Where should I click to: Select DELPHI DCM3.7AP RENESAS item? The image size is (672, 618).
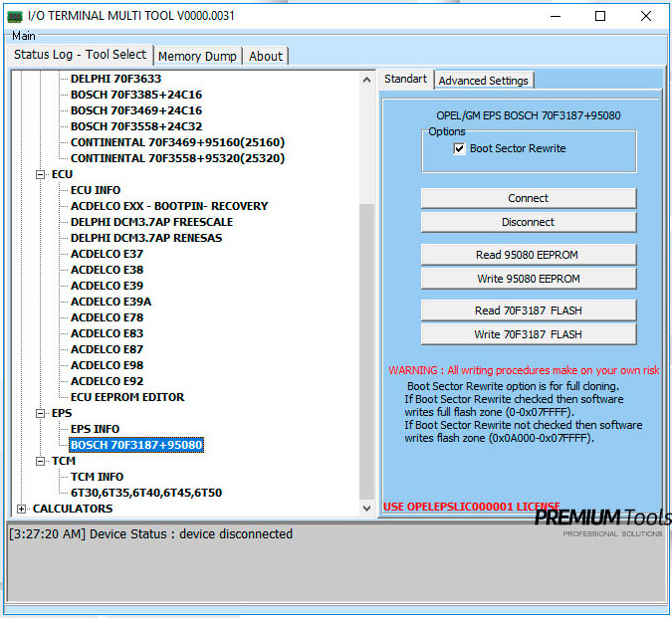coord(146,238)
